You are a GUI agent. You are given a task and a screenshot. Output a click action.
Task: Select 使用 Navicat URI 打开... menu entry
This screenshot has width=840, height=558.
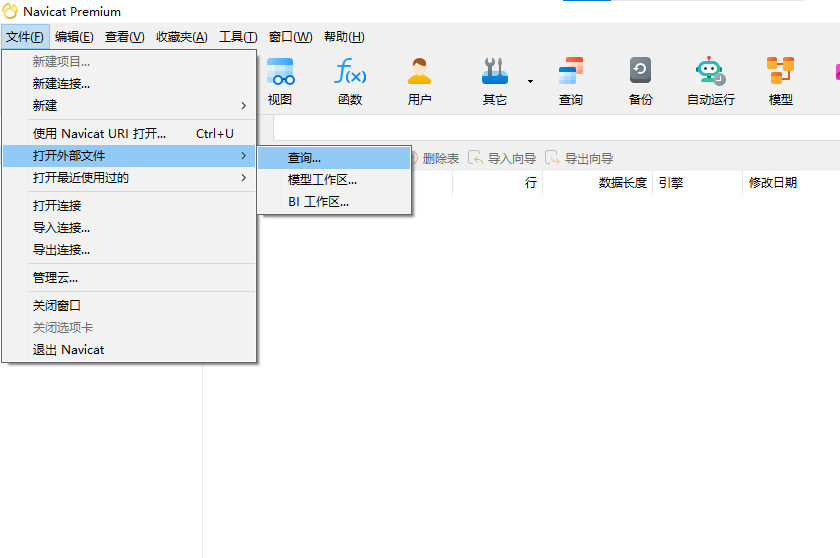click(x=129, y=133)
